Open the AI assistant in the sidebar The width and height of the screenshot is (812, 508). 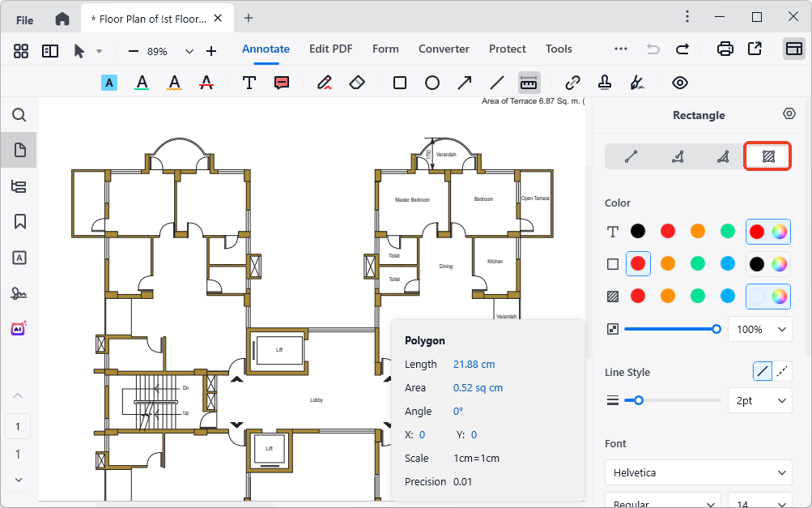(19, 329)
